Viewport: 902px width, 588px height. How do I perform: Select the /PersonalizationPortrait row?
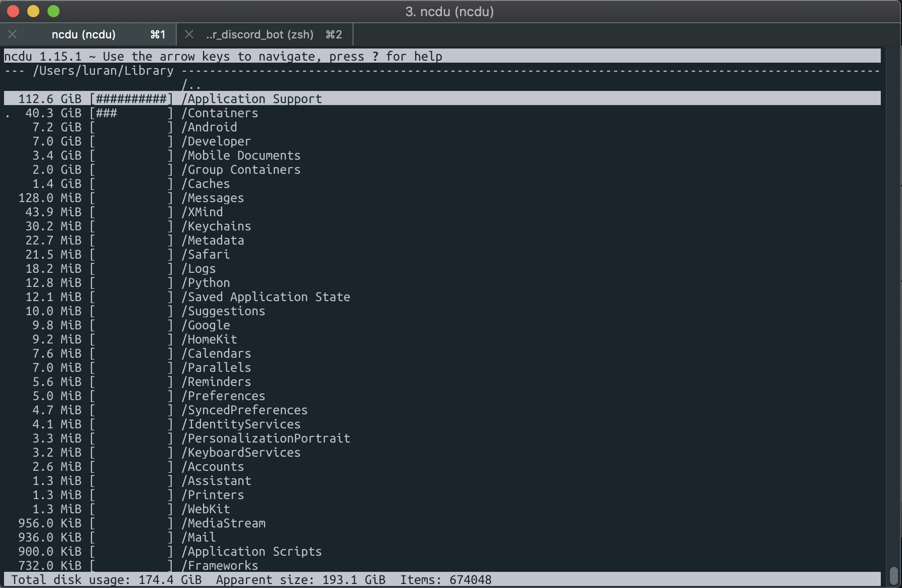point(442,438)
